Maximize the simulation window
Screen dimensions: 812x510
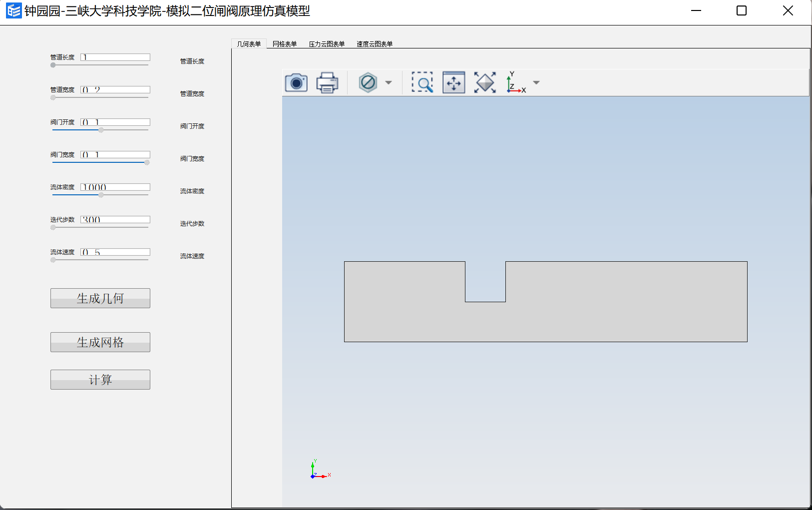coord(742,10)
